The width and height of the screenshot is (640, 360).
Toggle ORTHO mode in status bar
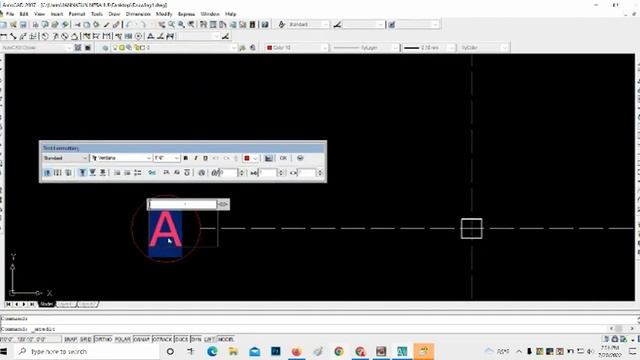click(103, 339)
